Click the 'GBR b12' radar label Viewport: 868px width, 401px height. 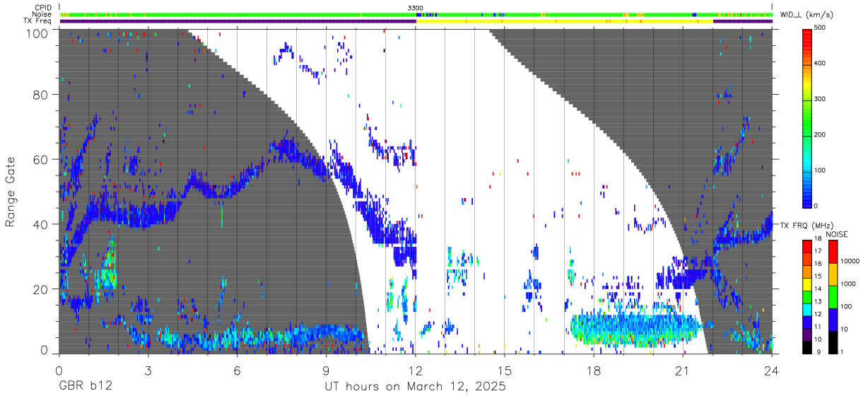85,387
